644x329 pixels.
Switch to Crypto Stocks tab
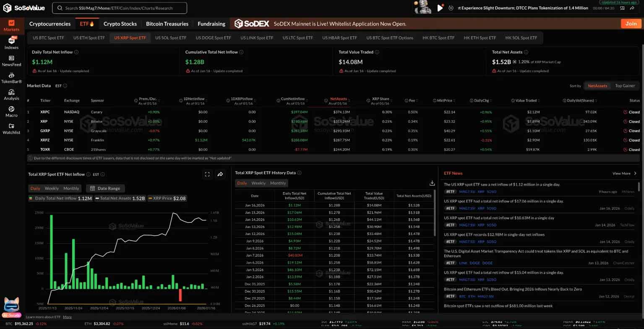pyautogui.click(x=120, y=24)
